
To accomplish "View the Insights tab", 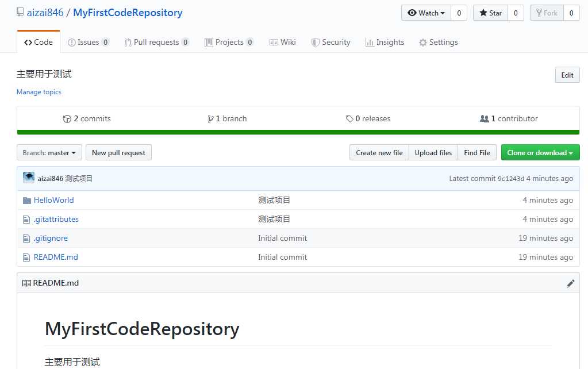I will (385, 42).
